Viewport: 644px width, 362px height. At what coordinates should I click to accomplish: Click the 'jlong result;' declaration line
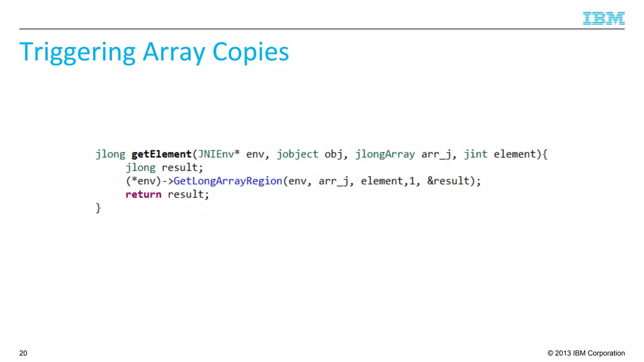pos(164,167)
